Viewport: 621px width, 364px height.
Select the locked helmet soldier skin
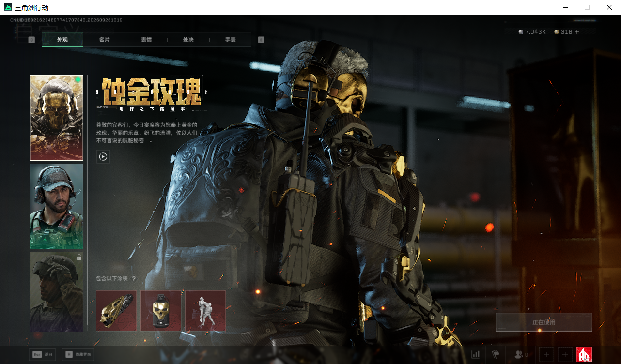click(x=56, y=291)
